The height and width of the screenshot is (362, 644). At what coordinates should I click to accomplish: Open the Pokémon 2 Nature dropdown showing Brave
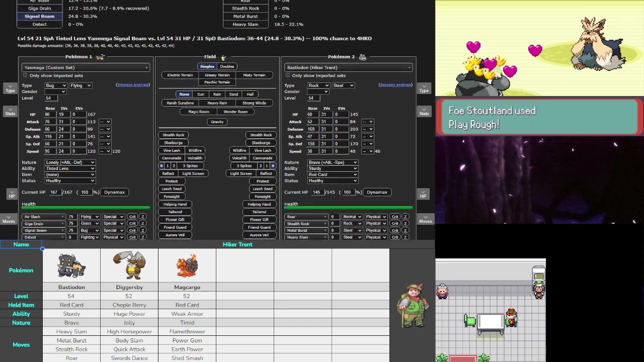(333, 162)
